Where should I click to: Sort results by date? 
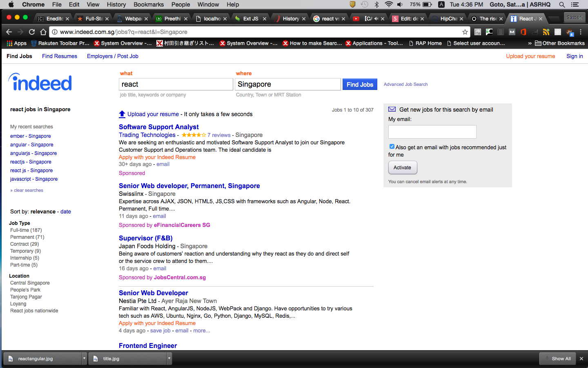66,211
